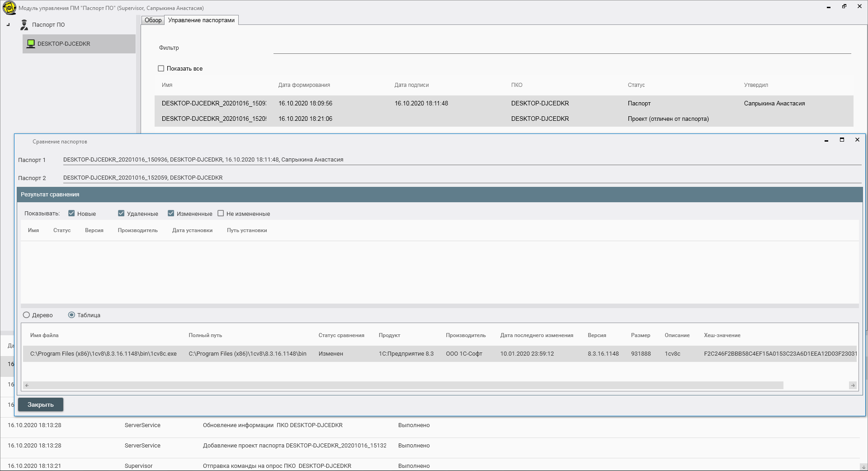Viewport: 868px width, 471px height.
Task: Select the Таблица radio button
Action: [71, 315]
